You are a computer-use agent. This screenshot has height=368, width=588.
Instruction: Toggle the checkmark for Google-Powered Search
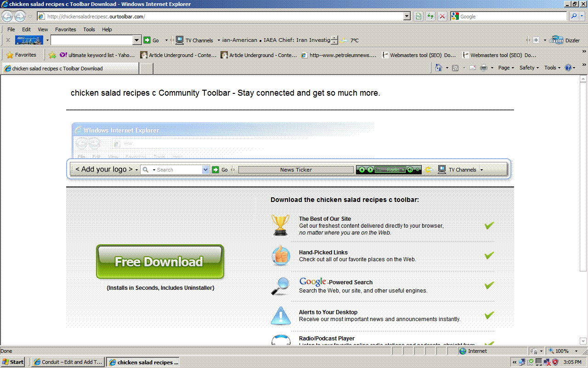pyautogui.click(x=489, y=285)
